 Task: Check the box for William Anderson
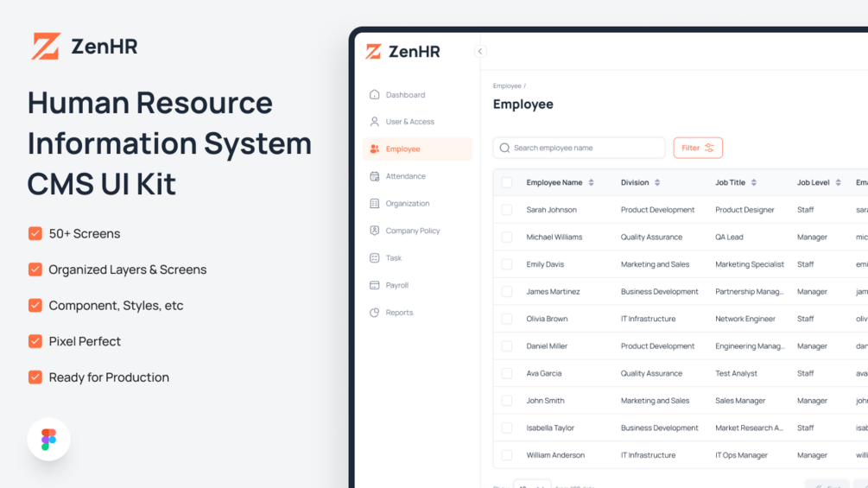coord(506,455)
